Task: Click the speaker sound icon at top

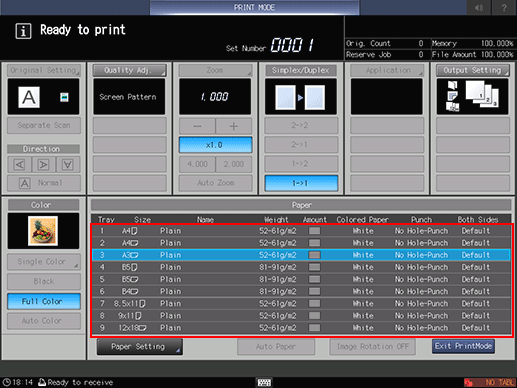Action: tap(479, 7)
